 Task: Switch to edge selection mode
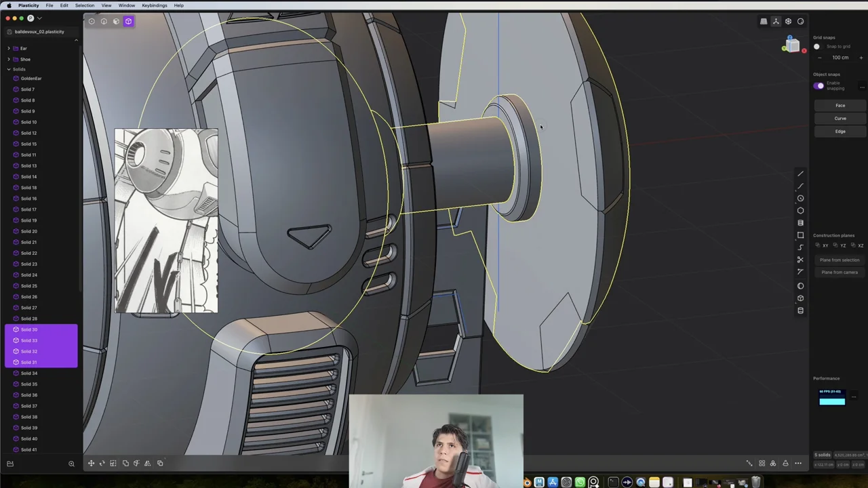104,21
